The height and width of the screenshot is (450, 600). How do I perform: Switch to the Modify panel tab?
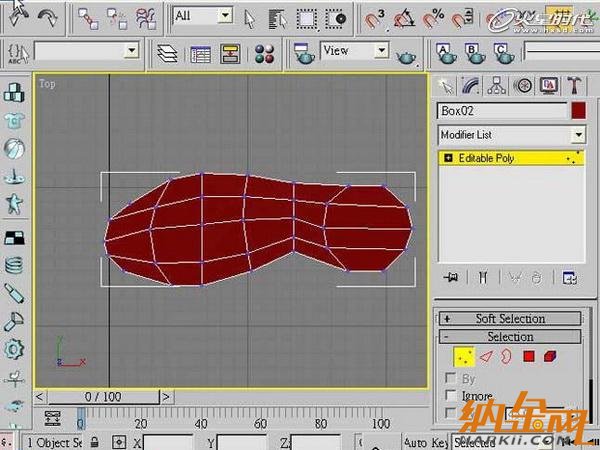click(471, 86)
